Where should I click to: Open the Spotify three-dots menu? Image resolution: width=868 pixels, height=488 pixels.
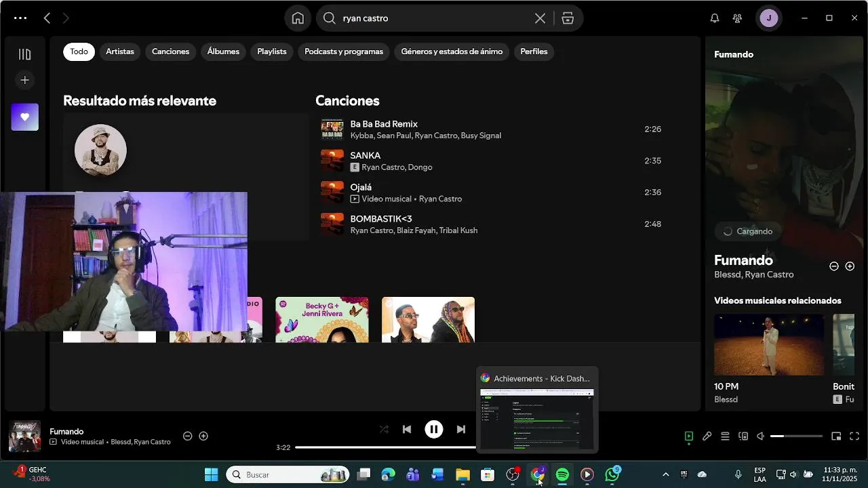click(20, 18)
